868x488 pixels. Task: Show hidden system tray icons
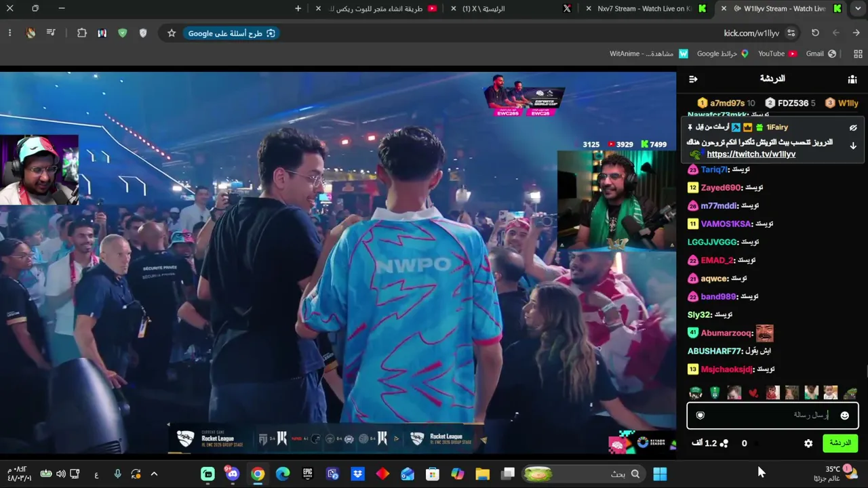[154, 474]
